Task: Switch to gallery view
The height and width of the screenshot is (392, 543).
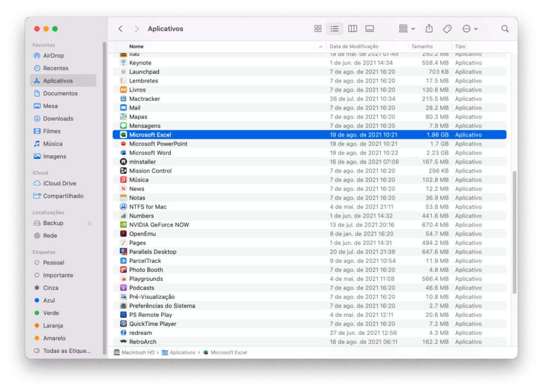Action: pyautogui.click(x=370, y=29)
